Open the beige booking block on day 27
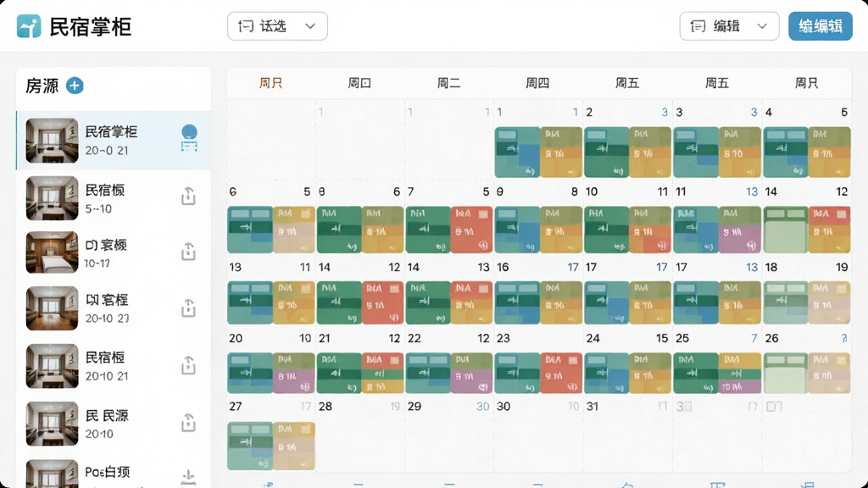Image resolution: width=868 pixels, height=488 pixels. (x=294, y=446)
